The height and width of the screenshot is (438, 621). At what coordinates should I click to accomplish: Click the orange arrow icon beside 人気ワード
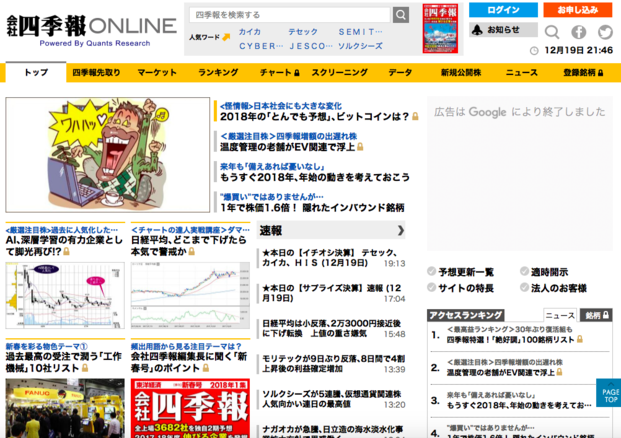point(226,37)
